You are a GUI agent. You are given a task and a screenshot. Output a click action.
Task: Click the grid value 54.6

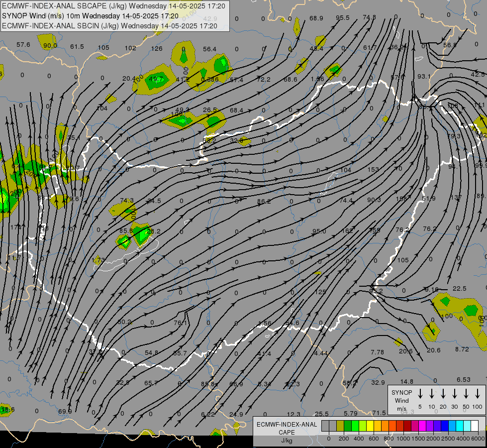(292, 323)
